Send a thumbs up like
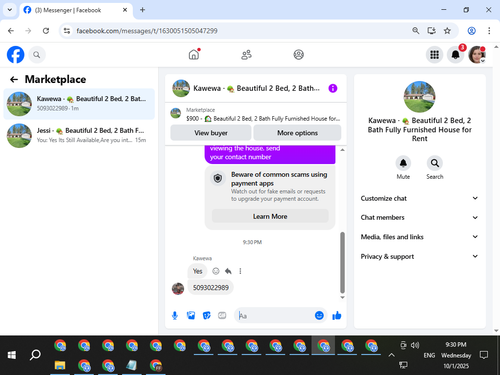This screenshot has width=500, height=375. tap(337, 315)
